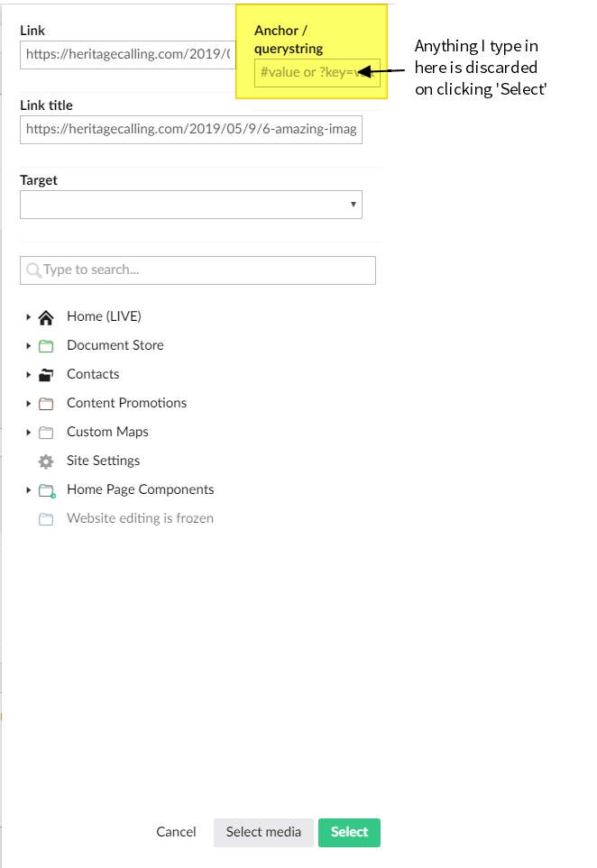This screenshot has height=868, width=597.
Task: Click the Anchor / querystring input field
Action: point(310,72)
